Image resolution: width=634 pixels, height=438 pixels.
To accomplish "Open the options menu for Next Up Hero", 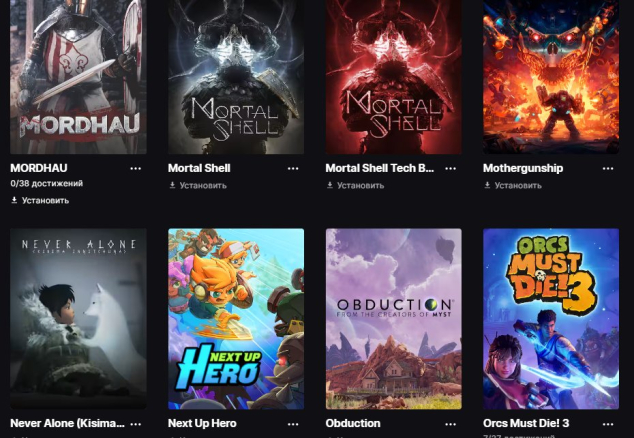I will 293,424.
